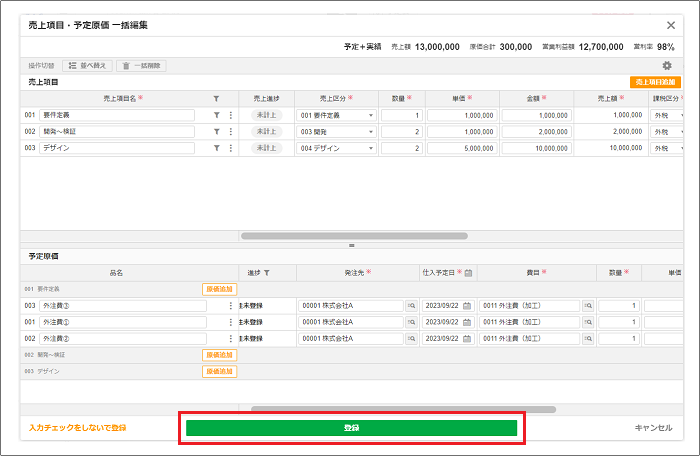The image size is (700, 456).
Task: Open the calendar icon for 外注費② date
Action: point(467,339)
